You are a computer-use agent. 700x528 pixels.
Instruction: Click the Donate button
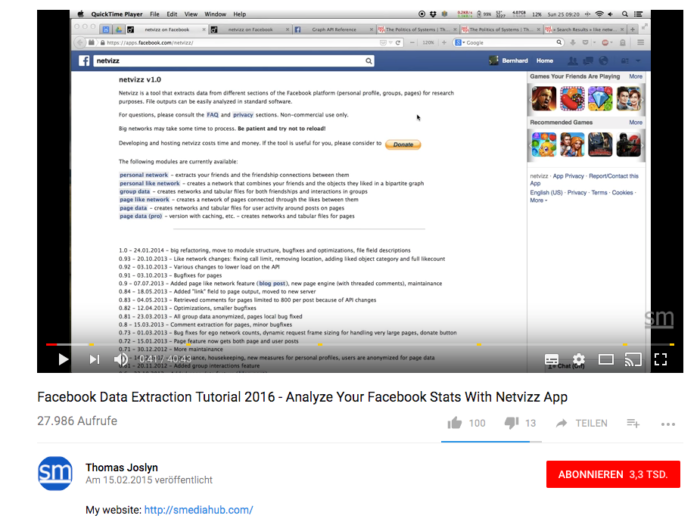[x=403, y=145]
